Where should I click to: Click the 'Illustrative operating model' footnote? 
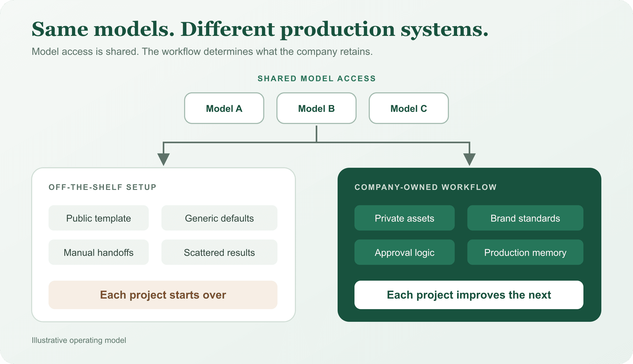pyautogui.click(x=79, y=340)
